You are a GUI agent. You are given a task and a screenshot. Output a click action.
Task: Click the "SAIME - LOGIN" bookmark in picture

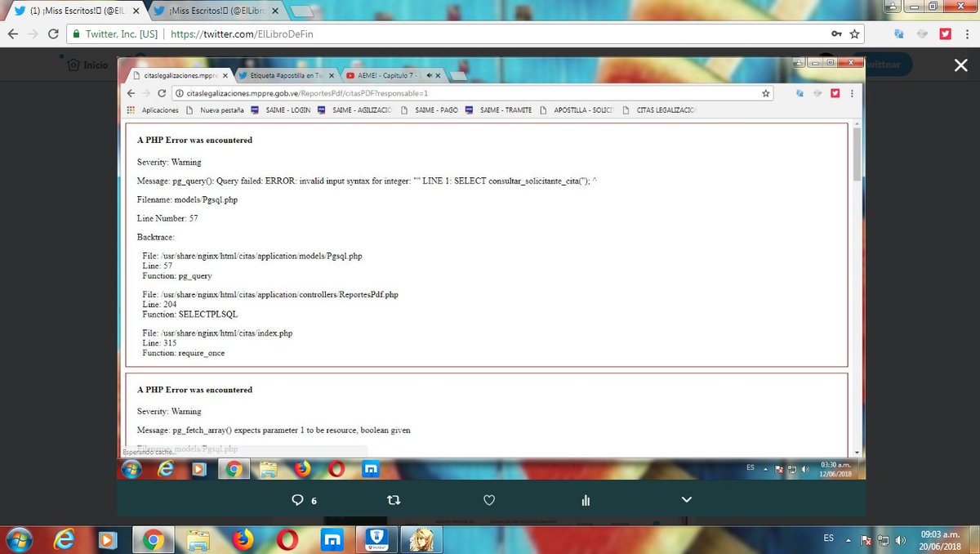[x=280, y=110]
